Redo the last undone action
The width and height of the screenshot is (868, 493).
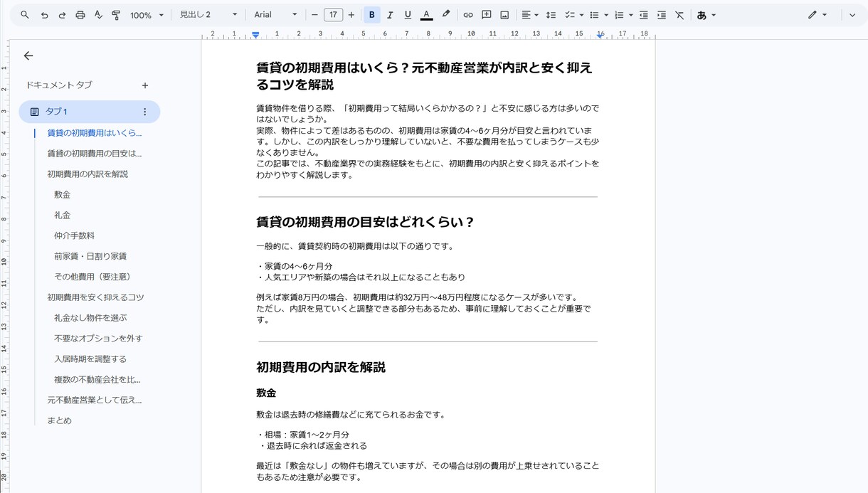tap(62, 15)
